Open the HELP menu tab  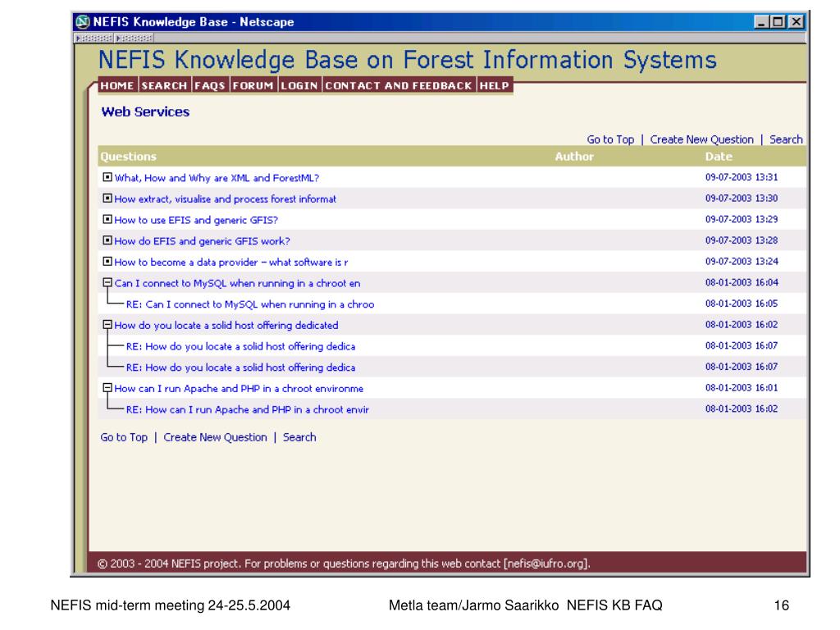[x=495, y=85]
